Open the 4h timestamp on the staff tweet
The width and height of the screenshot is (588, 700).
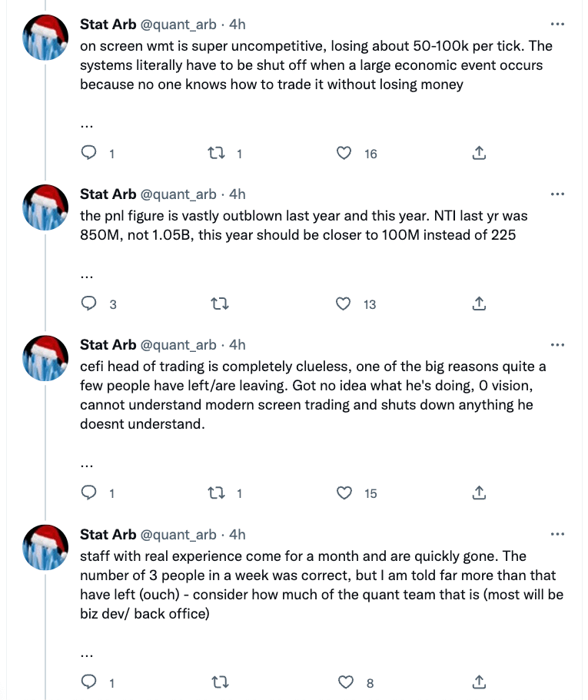(x=238, y=534)
